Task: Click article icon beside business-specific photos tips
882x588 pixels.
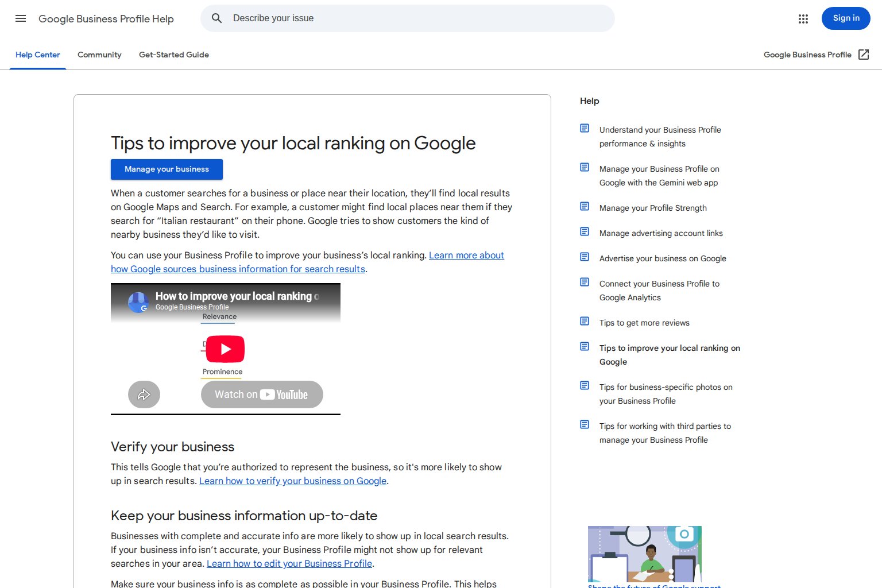Action: click(585, 385)
